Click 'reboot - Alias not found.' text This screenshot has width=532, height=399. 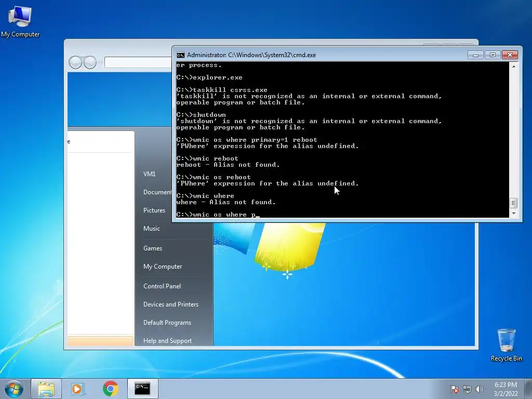[228, 165]
